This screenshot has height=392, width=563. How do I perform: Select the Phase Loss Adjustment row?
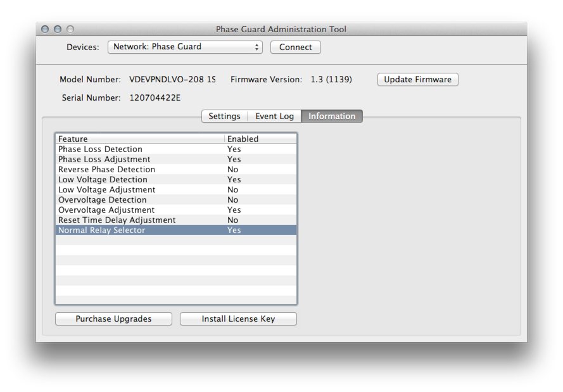pyautogui.click(x=176, y=159)
